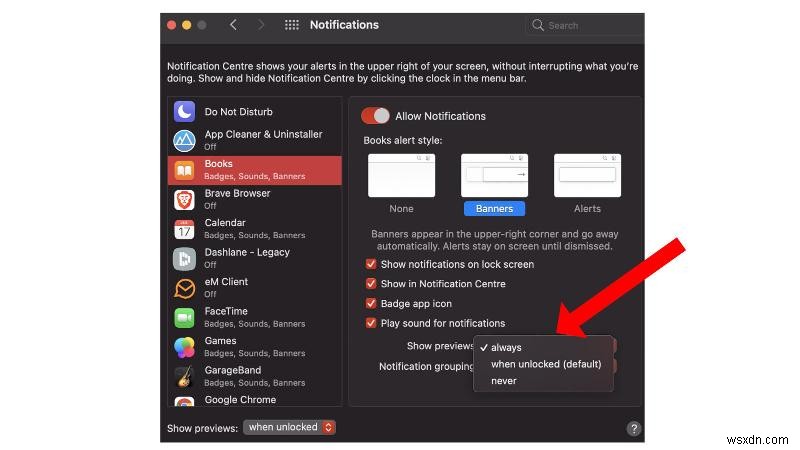Click the Google Chrome icon

[184, 402]
